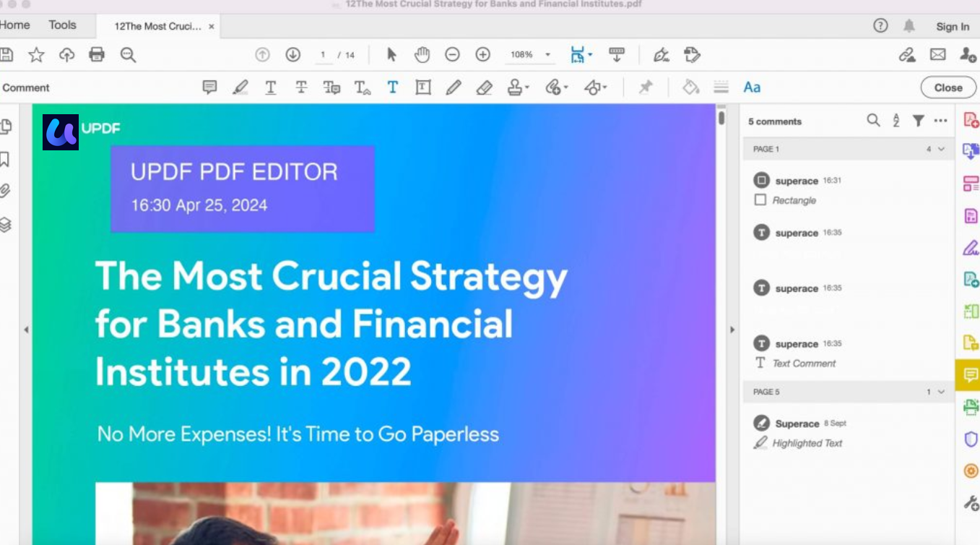
Task: Go to the Home tab
Action: [x=15, y=25]
